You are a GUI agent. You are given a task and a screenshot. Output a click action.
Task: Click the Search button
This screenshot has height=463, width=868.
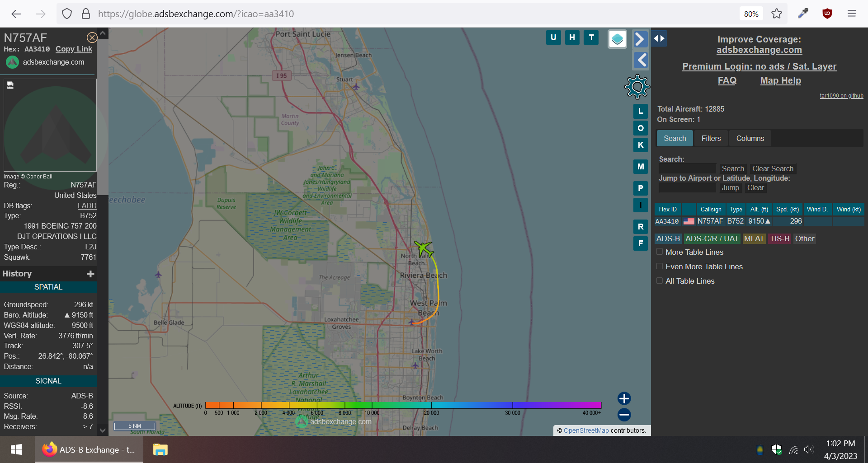tap(733, 168)
